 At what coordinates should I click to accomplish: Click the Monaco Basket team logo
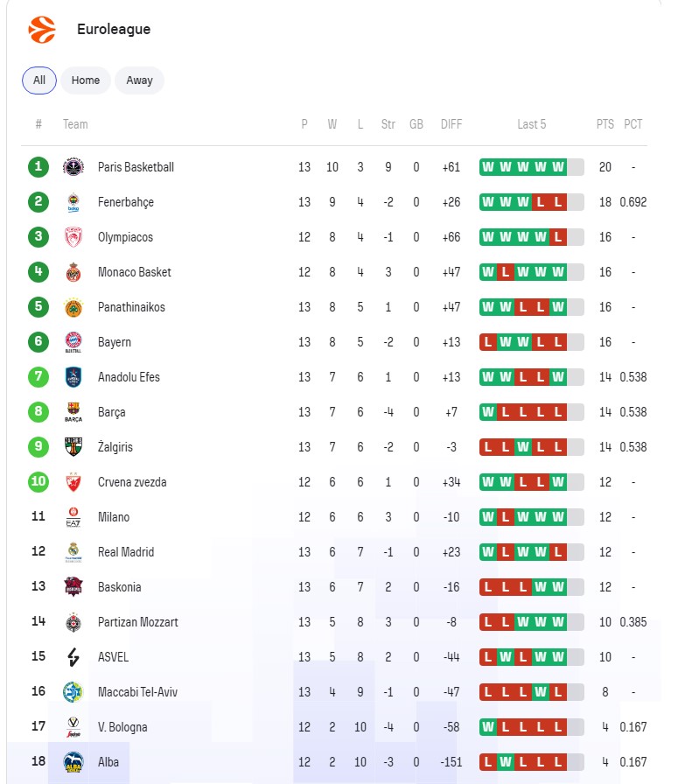pyautogui.click(x=73, y=272)
